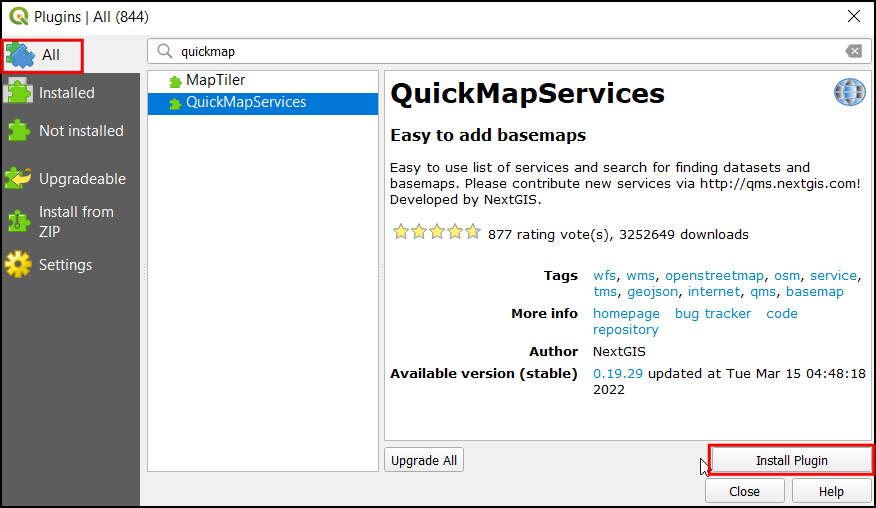The width and height of the screenshot is (876, 508).
Task: Open the qms tag link
Action: [x=763, y=292]
